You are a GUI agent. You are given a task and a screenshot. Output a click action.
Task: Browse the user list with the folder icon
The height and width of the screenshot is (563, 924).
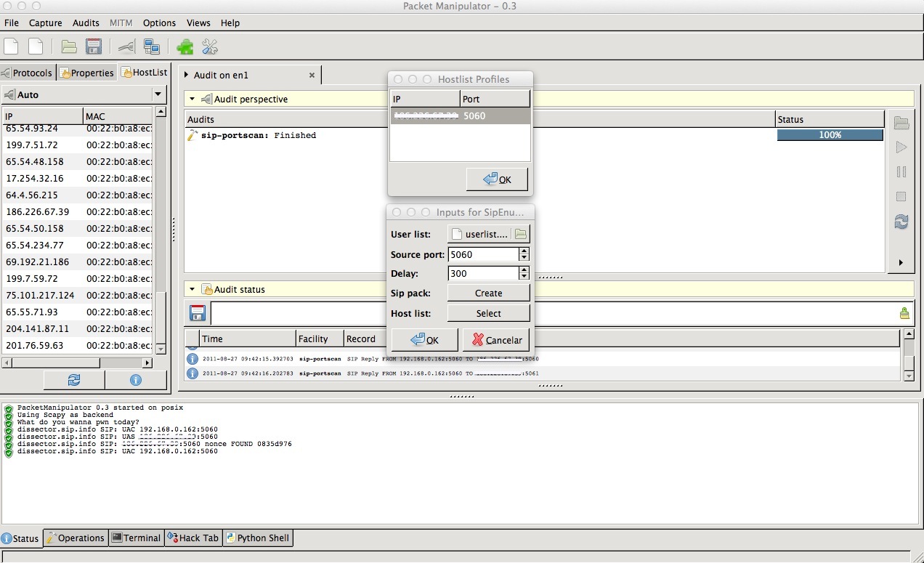(521, 234)
